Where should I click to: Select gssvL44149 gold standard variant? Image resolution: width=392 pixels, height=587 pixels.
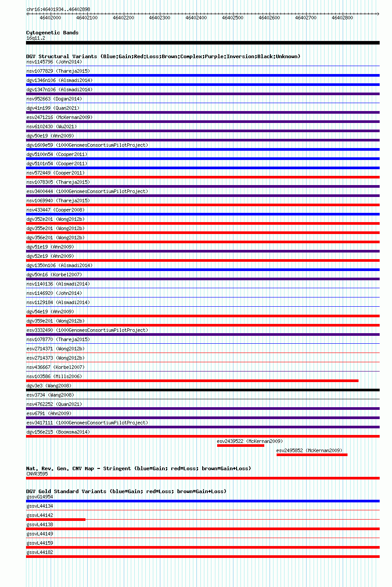[x=40, y=534]
